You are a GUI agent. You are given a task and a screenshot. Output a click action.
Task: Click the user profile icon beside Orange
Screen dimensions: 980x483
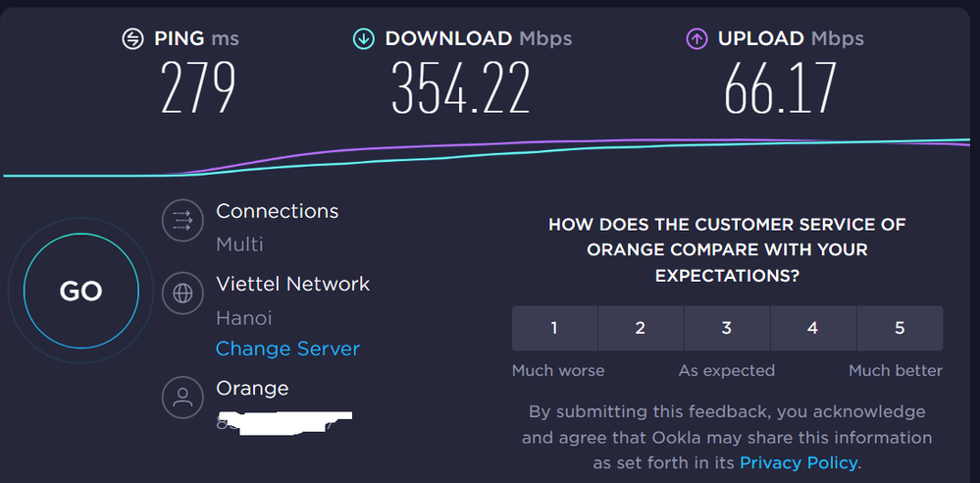tap(182, 397)
